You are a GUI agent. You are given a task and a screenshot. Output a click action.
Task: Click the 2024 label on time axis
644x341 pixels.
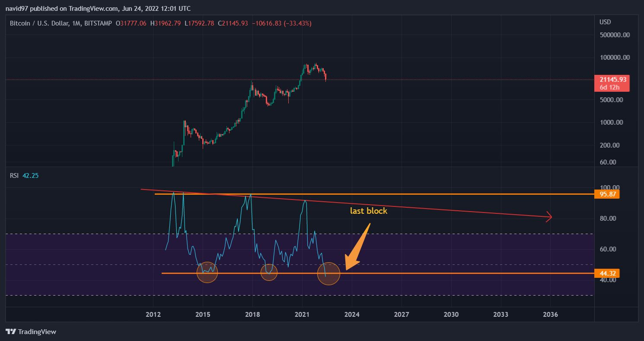pyautogui.click(x=352, y=314)
